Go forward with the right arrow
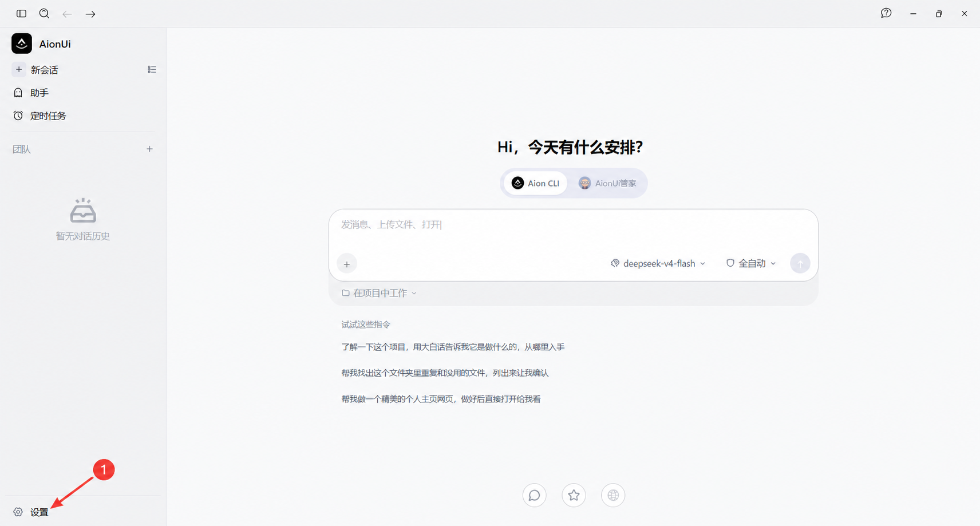980x526 pixels. coord(90,14)
